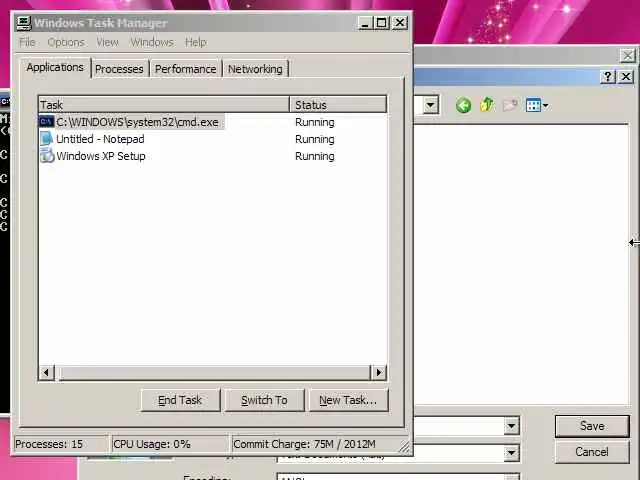Minimize the Windows Task Manager window
The width and height of the screenshot is (640, 480).
click(x=365, y=23)
